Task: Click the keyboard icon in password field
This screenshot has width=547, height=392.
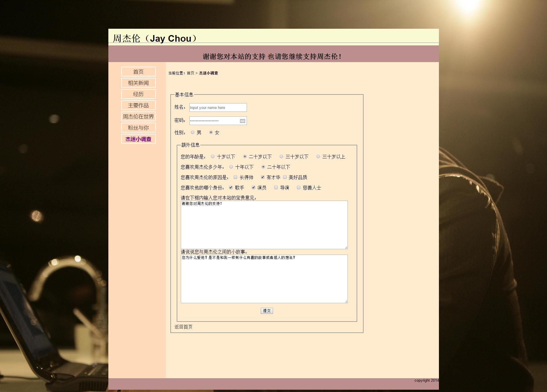Action: click(242, 121)
